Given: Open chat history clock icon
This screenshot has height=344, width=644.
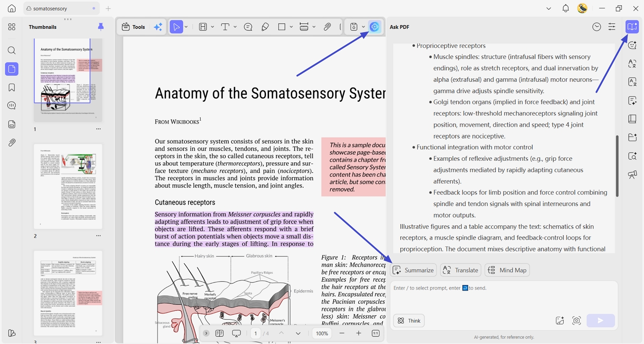Looking at the screenshot, I should (x=596, y=27).
